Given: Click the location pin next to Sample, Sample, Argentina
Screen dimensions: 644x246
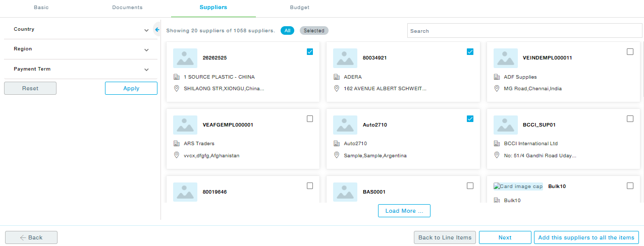Looking at the screenshot, I should pyautogui.click(x=337, y=155).
